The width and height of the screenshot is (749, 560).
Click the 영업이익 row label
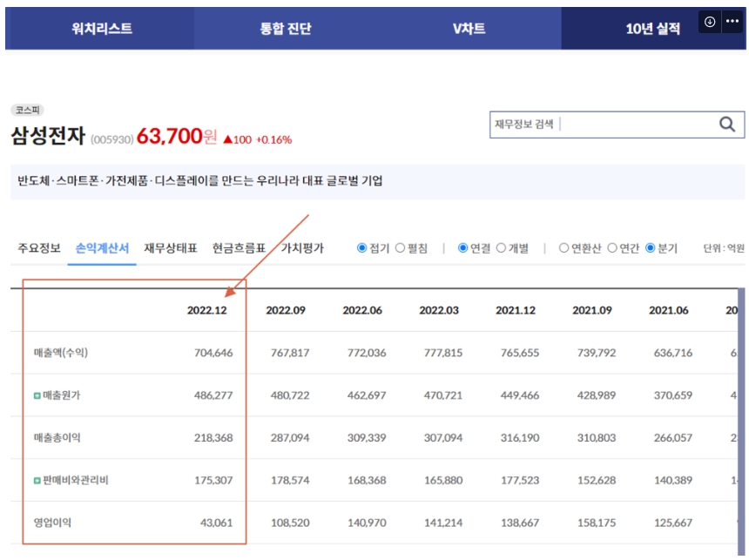click(x=52, y=523)
